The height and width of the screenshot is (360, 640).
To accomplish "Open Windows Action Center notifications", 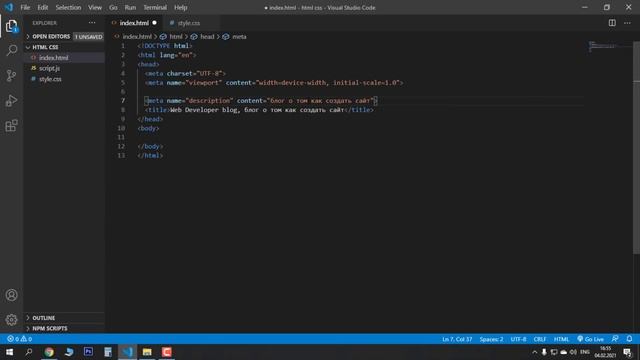I will (627, 352).
